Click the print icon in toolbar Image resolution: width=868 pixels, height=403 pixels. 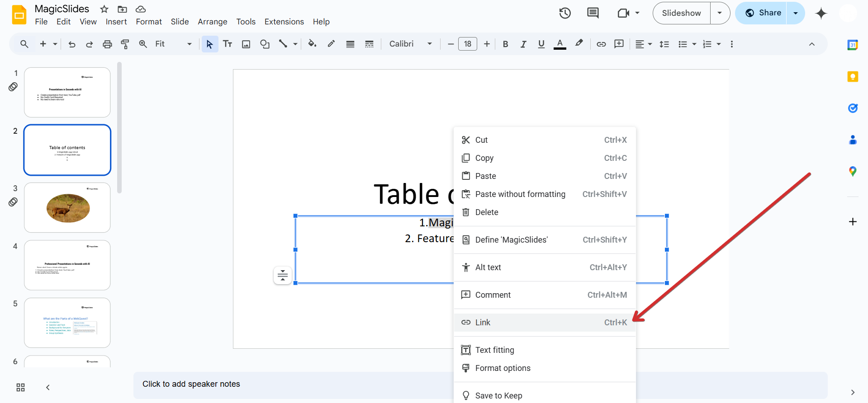(x=107, y=44)
